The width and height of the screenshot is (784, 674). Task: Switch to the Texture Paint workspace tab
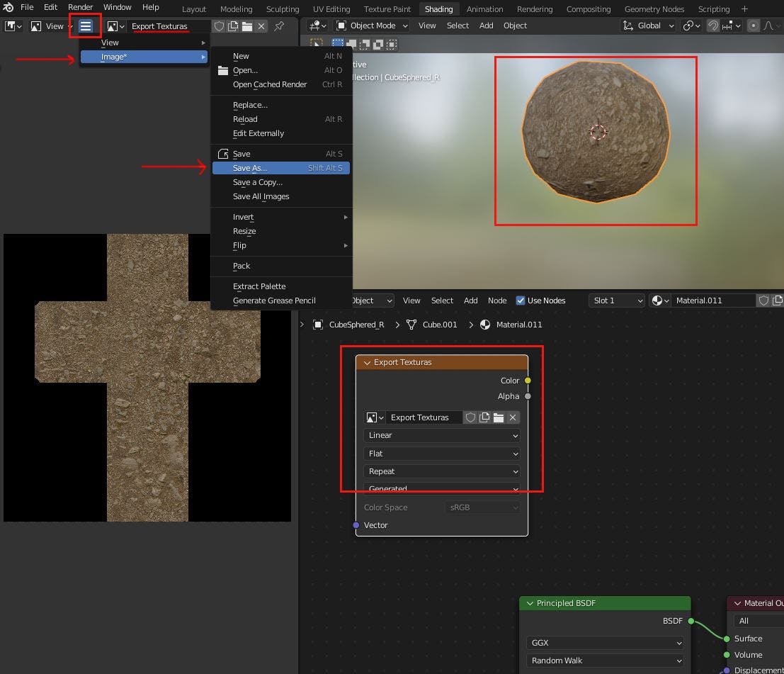[387, 9]
